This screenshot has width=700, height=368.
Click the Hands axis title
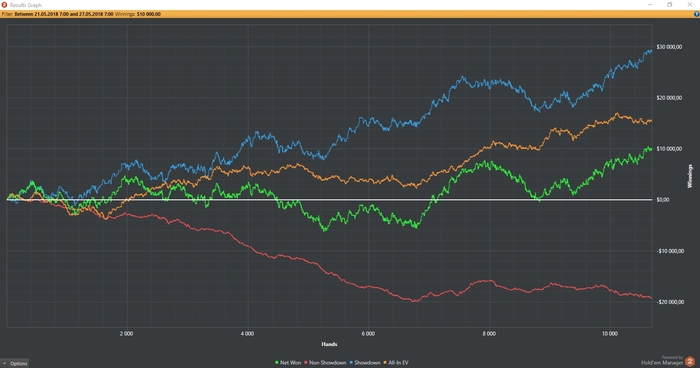tap(329, 344)
